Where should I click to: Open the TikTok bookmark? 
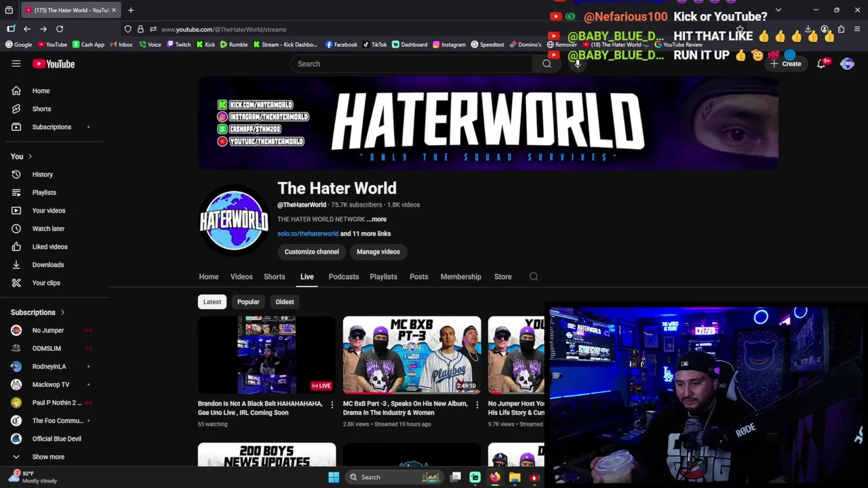click(375, 45)
